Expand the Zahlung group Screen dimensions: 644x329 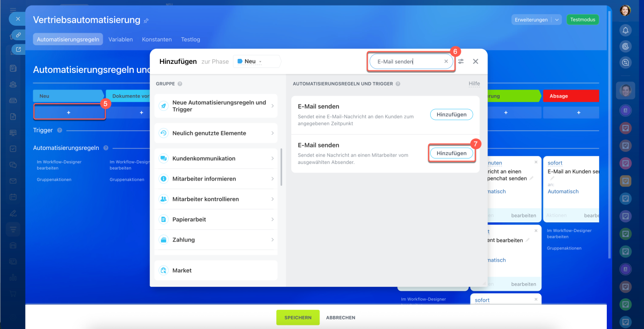point(216,240)
